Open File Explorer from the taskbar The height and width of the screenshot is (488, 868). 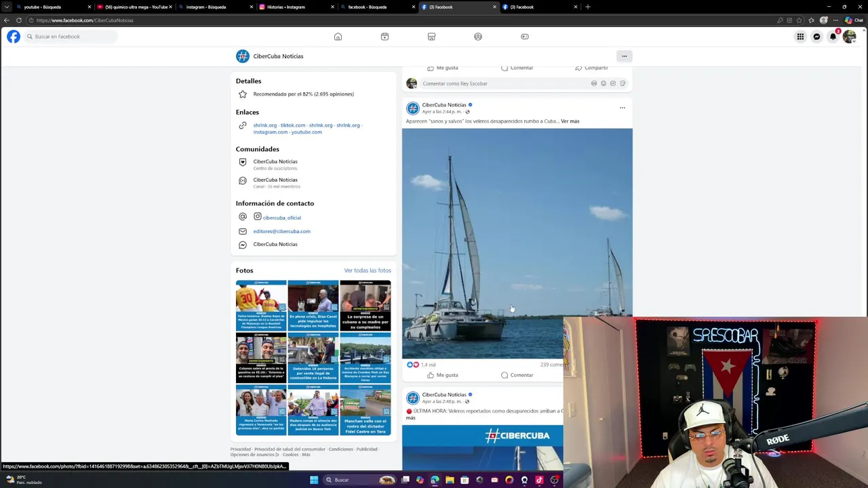[x=450, y=480]
